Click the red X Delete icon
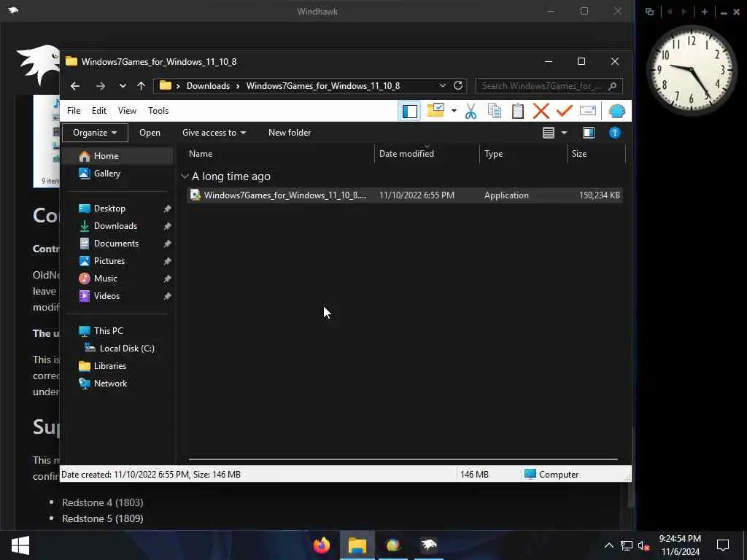This screenshot has width=747, height=560. 541,111
